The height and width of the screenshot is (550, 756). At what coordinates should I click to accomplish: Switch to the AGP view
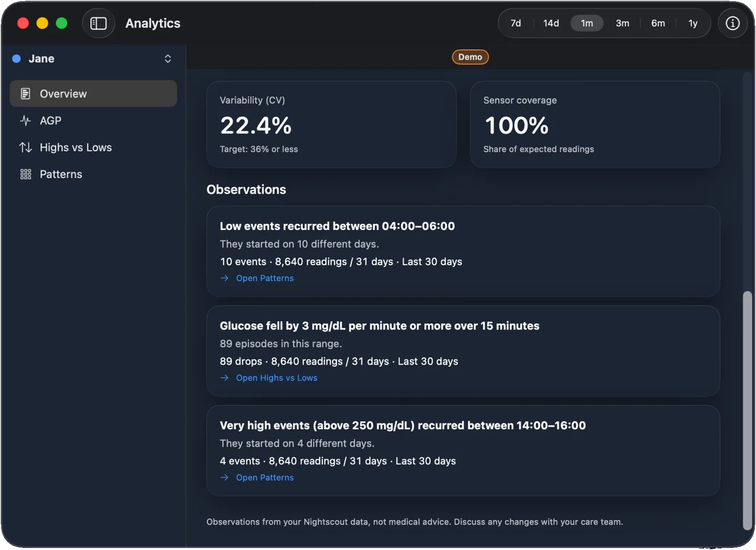point(93,120)
